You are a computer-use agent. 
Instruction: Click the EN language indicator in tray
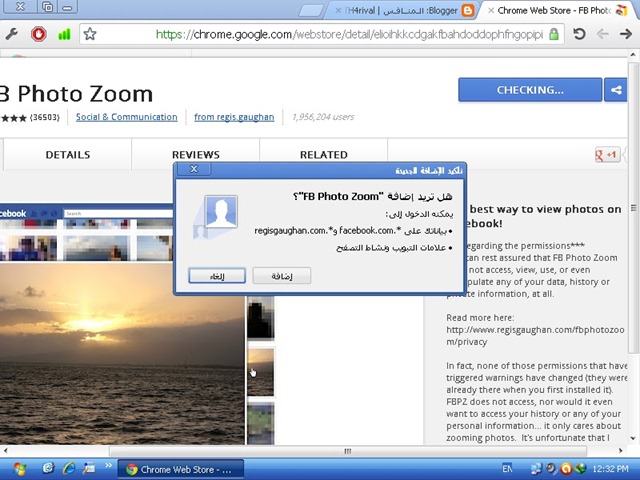tap(507, 469)
